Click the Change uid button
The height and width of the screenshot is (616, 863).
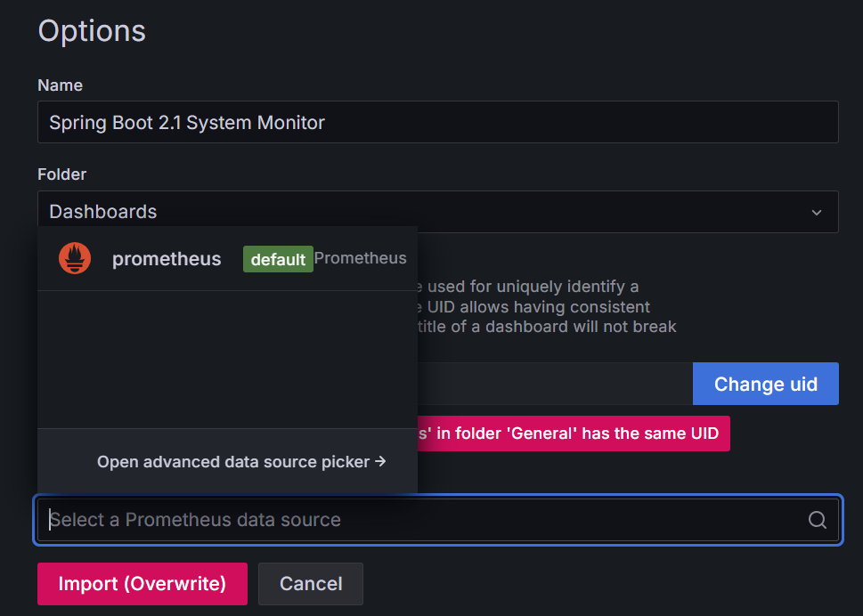point(766,384)
